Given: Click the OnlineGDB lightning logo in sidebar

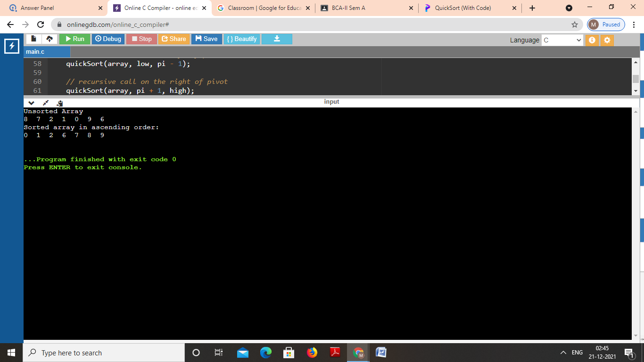Looking at the screenshot, I should (x=11, y=46).
